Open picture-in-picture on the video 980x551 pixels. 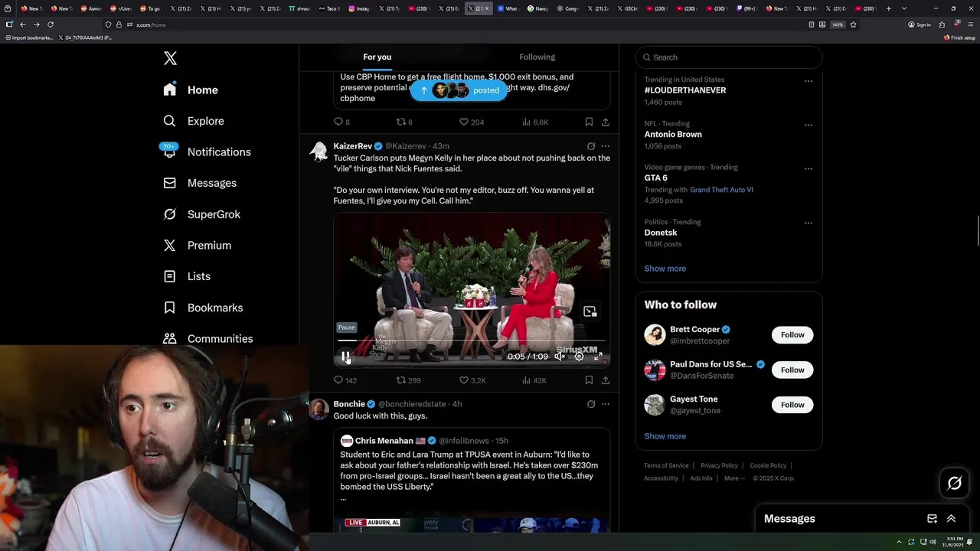[590, 311]
